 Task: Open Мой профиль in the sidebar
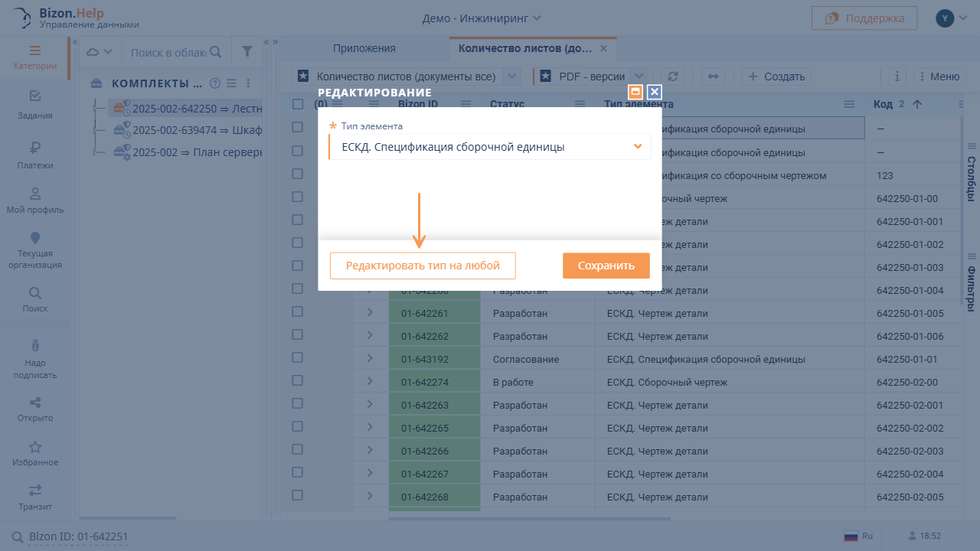(x=35, y=200)
